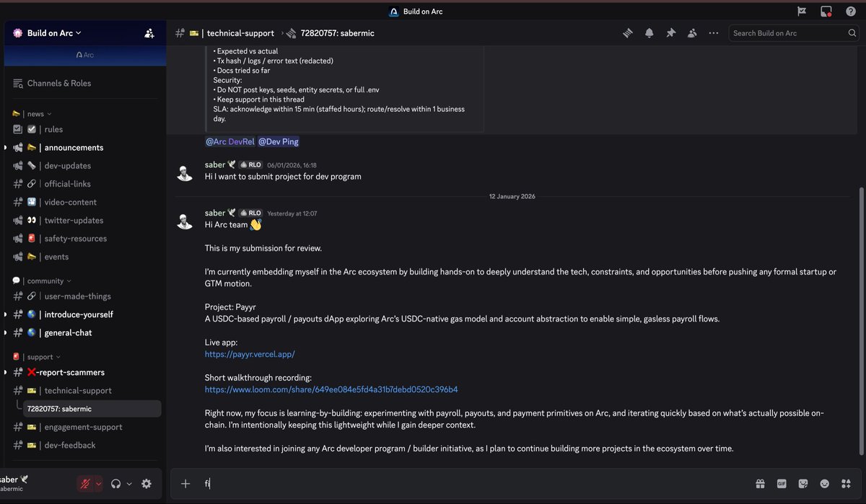Click saber's avatar on the 06/01/2026 message
This screenshot has height=504, width=866.
coord(185,172)
